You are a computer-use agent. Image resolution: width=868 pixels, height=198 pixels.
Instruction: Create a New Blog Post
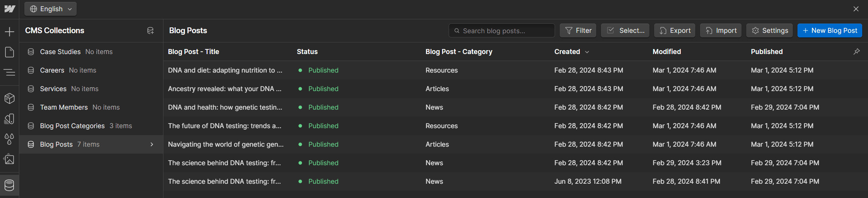click(830, 30)
